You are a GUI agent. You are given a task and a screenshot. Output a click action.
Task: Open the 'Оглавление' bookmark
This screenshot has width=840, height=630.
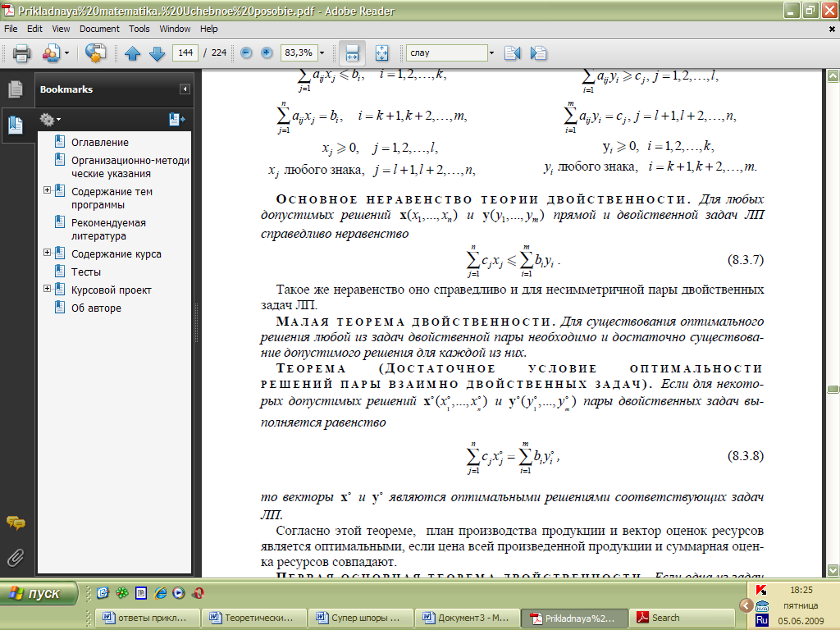click(100, 143)
